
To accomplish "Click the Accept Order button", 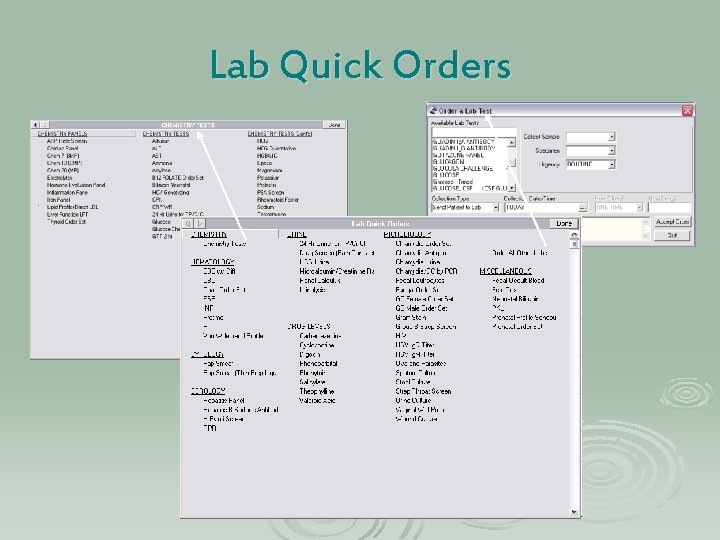I will [x=672, y=222].
